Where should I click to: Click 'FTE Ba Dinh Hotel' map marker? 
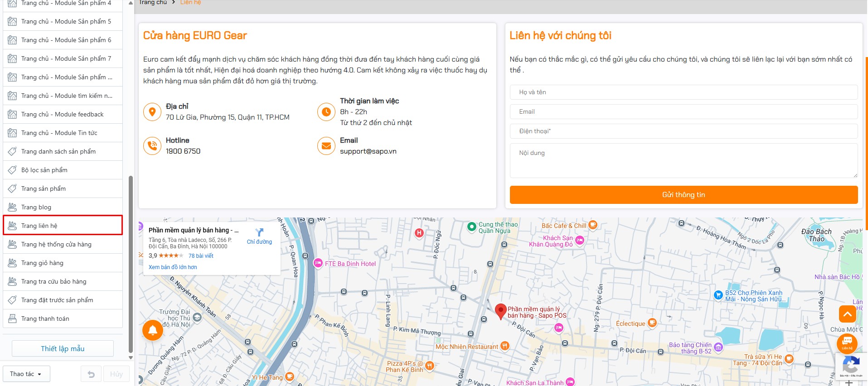[x=318, y=264]
